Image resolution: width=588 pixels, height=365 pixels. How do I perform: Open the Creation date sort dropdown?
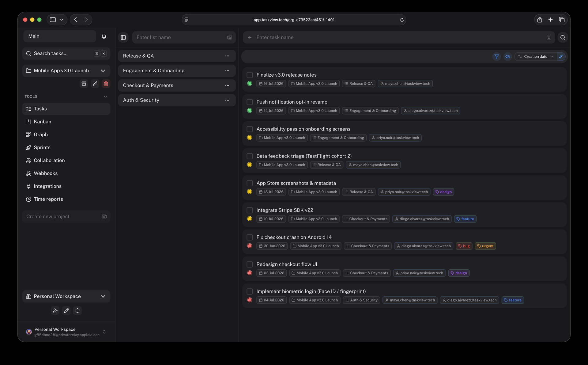[x=536, y=56]
